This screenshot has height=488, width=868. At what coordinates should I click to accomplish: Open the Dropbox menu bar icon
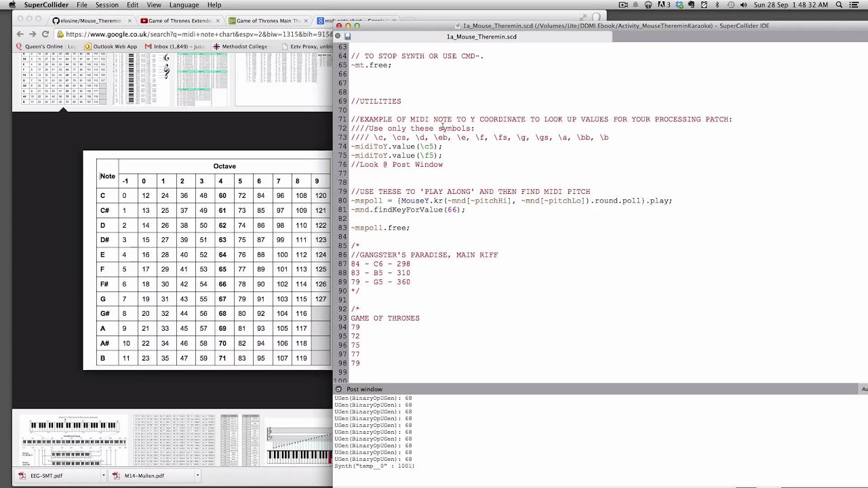pyautogui.click(x=679, y=5)
